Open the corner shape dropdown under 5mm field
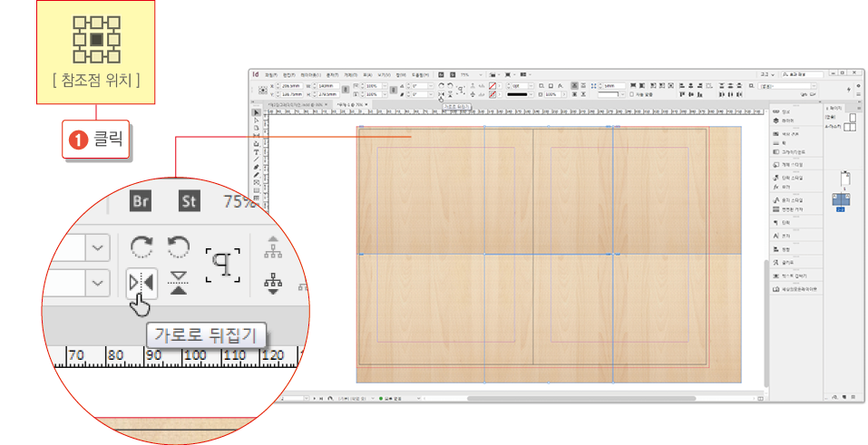This screenshot has height=445, width=868. tap(611, 94)
